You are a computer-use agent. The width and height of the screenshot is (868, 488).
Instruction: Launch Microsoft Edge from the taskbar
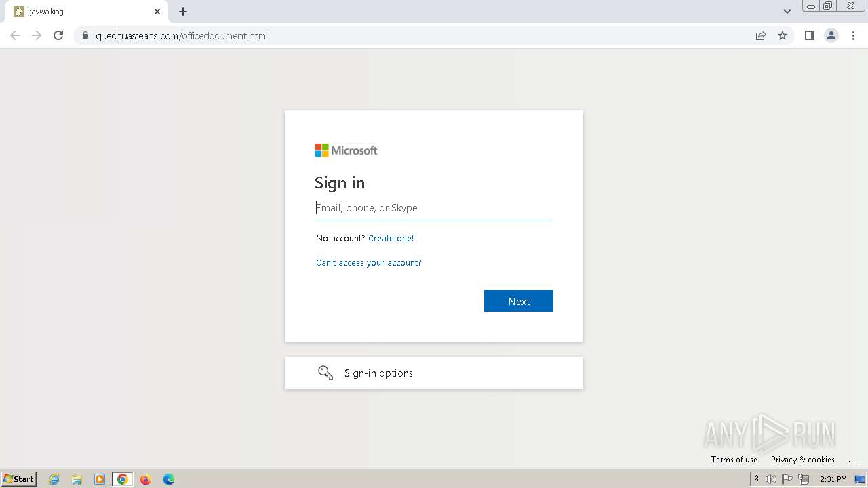[169, 479]
